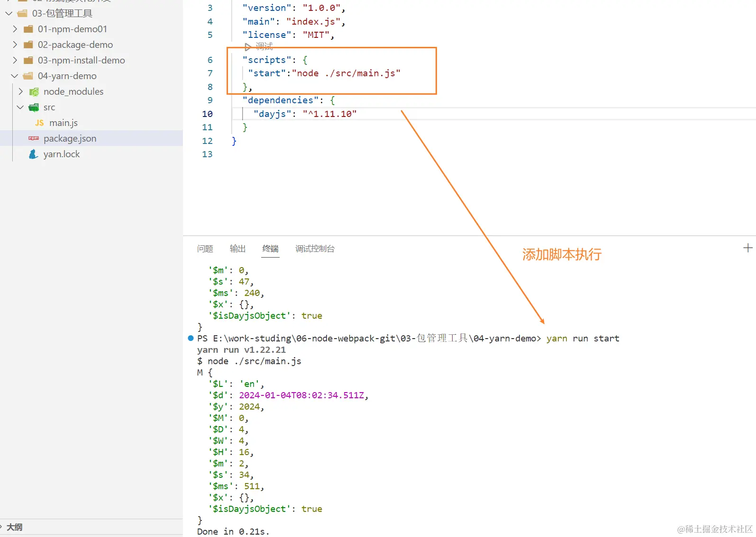
Task: Click the 03-npm-install-demo folder icon
Action: click(x=28, y=60)
